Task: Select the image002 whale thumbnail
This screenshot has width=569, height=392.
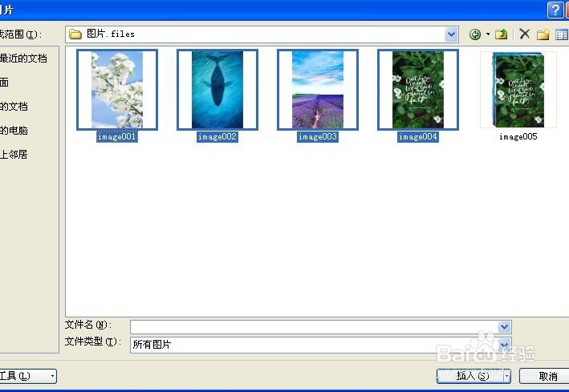Action: [217, 90]
